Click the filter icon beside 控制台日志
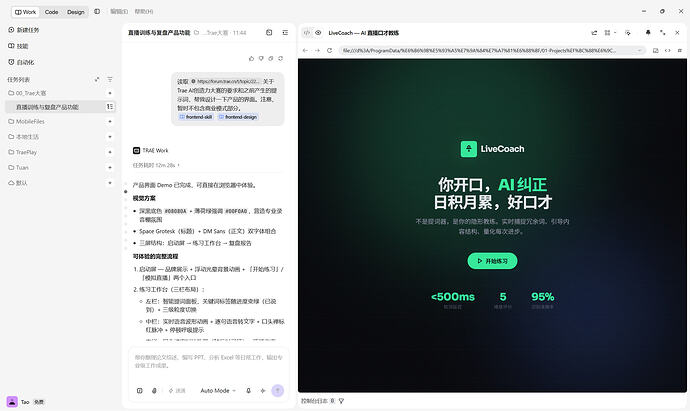 (341, 401)
